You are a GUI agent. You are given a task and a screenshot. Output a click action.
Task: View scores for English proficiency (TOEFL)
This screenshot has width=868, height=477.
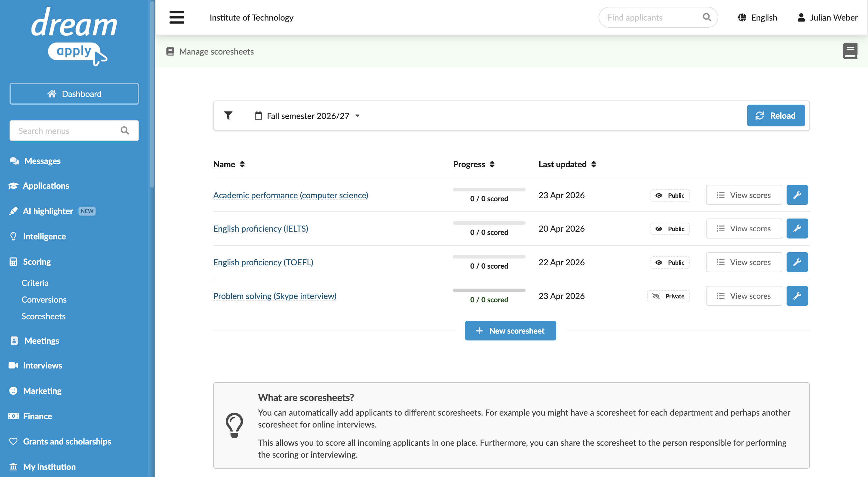tap(744, 262)
